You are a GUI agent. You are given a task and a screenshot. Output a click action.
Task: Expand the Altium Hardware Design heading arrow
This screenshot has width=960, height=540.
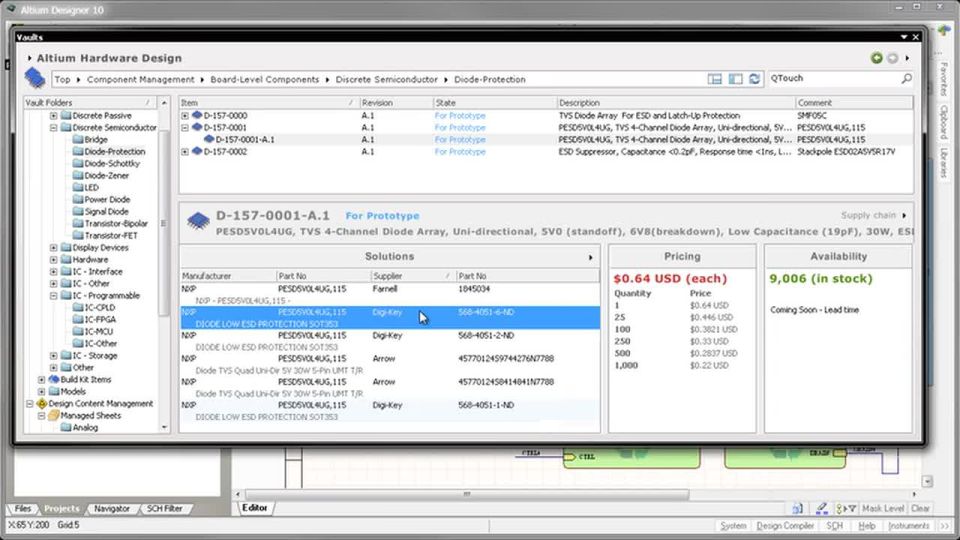pos(29,58)
